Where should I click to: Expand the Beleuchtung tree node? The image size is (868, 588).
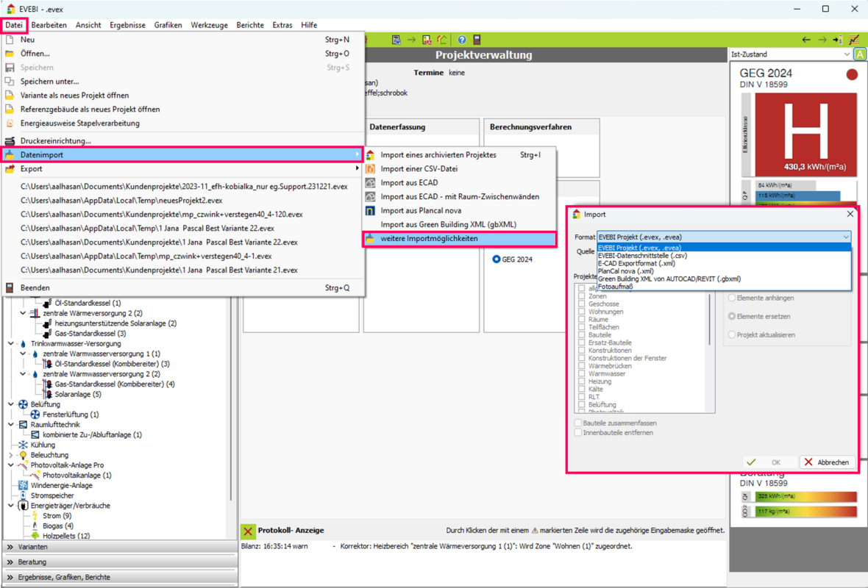click(11, 455)
